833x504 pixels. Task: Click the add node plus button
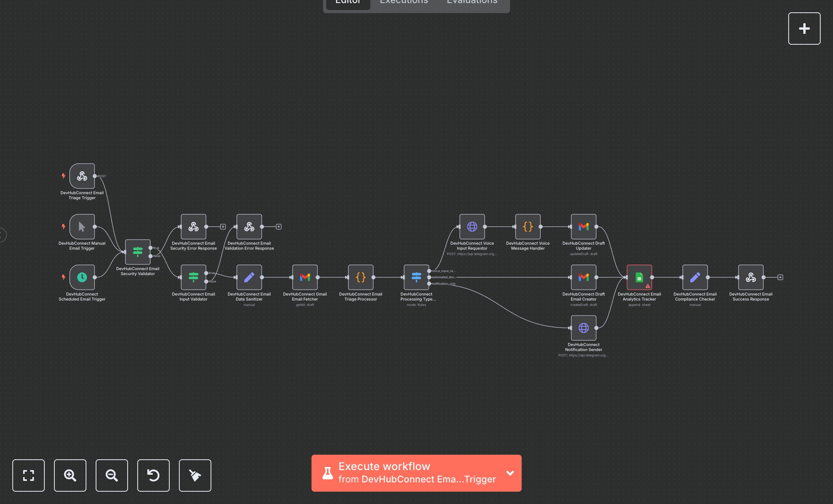pyautogui.click(x=804, y=29)
